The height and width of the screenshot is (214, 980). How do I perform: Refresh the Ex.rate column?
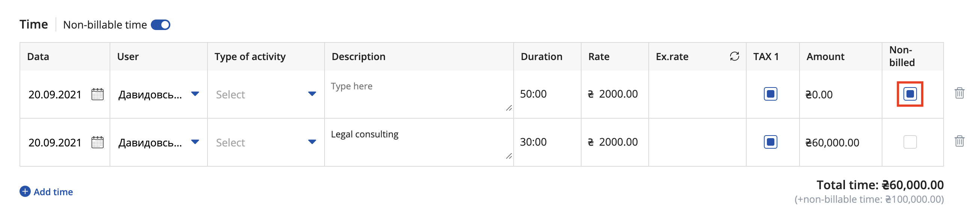tap(734, 56)
